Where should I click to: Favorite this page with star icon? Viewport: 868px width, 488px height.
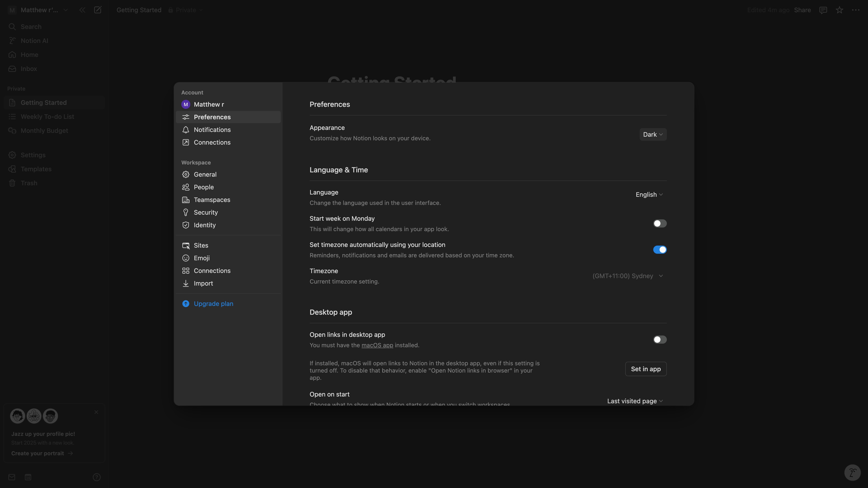click(839, 10)
